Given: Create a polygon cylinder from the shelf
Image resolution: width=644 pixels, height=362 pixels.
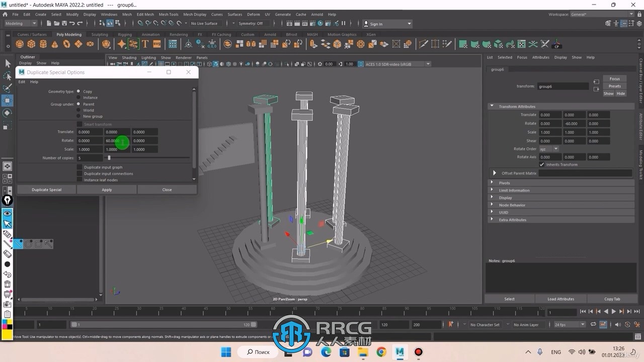Looking at the screenshot, I should (43, 44).
